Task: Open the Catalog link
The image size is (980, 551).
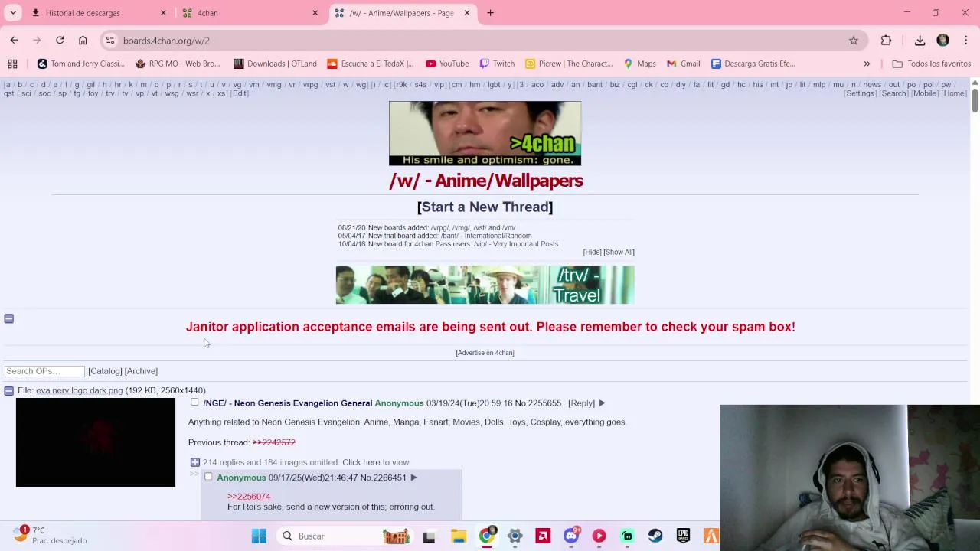Action: [x=105, y=371]
